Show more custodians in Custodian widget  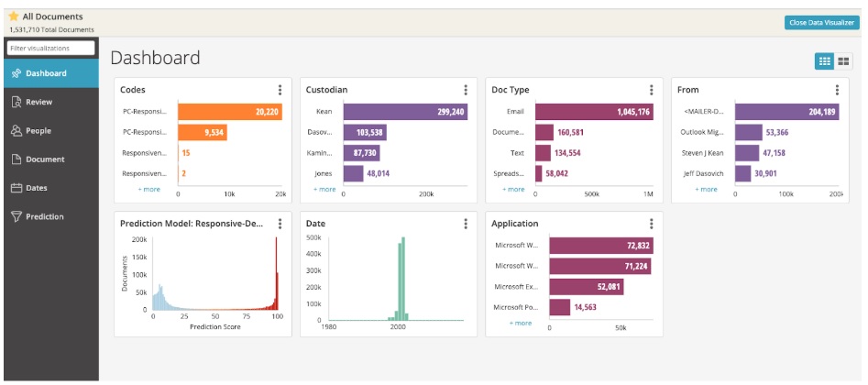coord(324,190)
